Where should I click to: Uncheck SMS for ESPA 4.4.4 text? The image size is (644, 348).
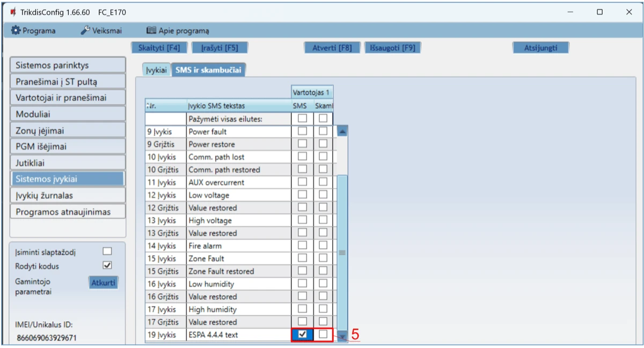303,335
